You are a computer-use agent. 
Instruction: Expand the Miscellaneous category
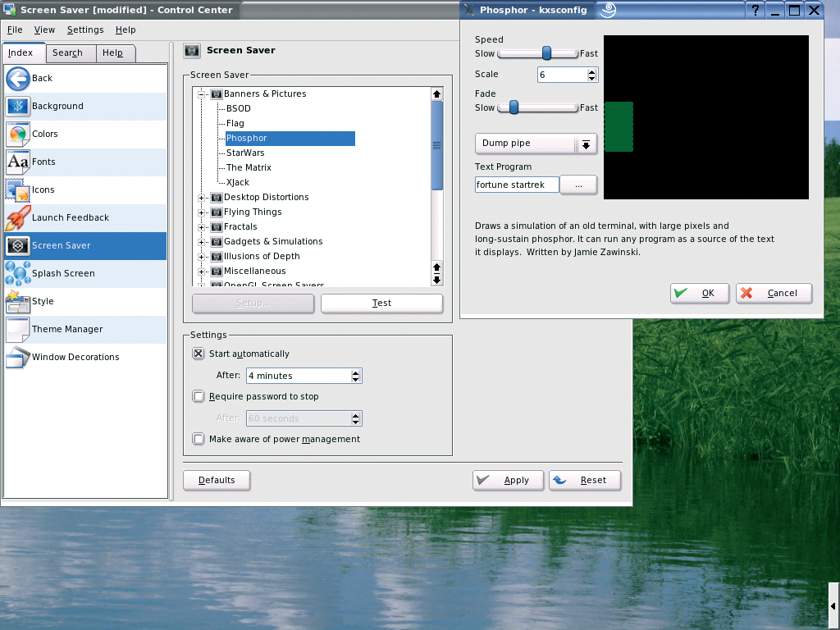tap(202, 272)
